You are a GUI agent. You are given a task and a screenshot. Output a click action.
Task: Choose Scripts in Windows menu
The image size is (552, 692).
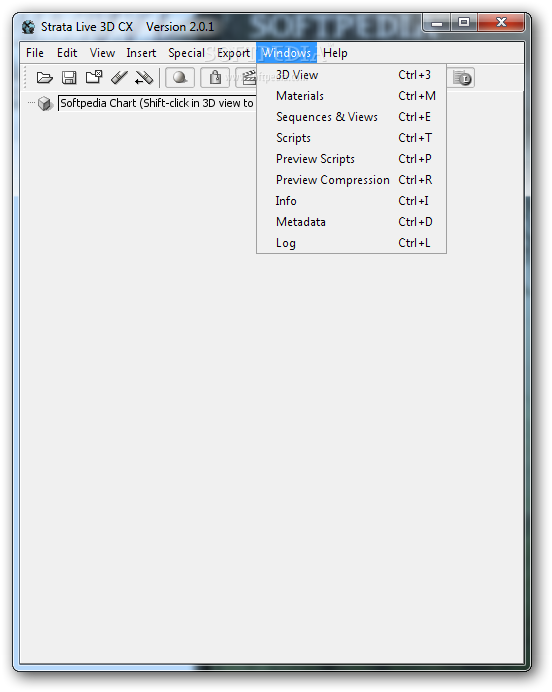coord(352,138)
